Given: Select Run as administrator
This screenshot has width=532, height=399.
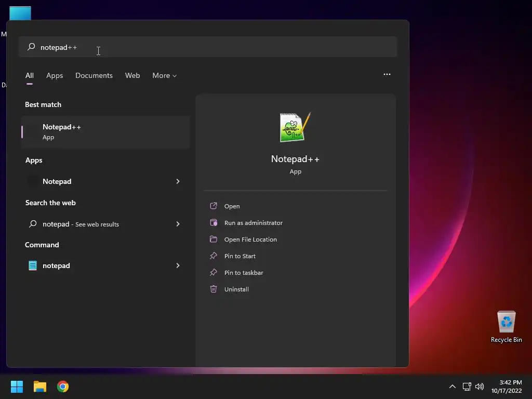Looking at the screenshot, I should [254, 223].
